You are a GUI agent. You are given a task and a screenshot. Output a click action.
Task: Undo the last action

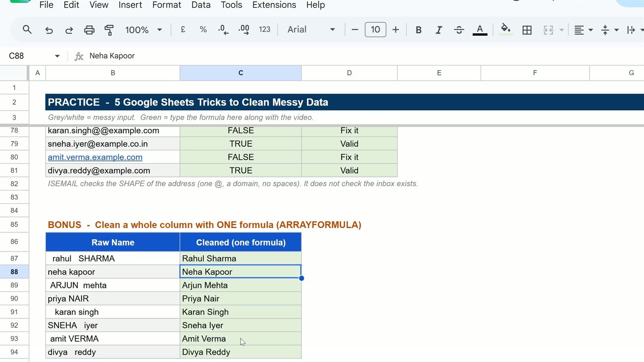coord(49,30)
